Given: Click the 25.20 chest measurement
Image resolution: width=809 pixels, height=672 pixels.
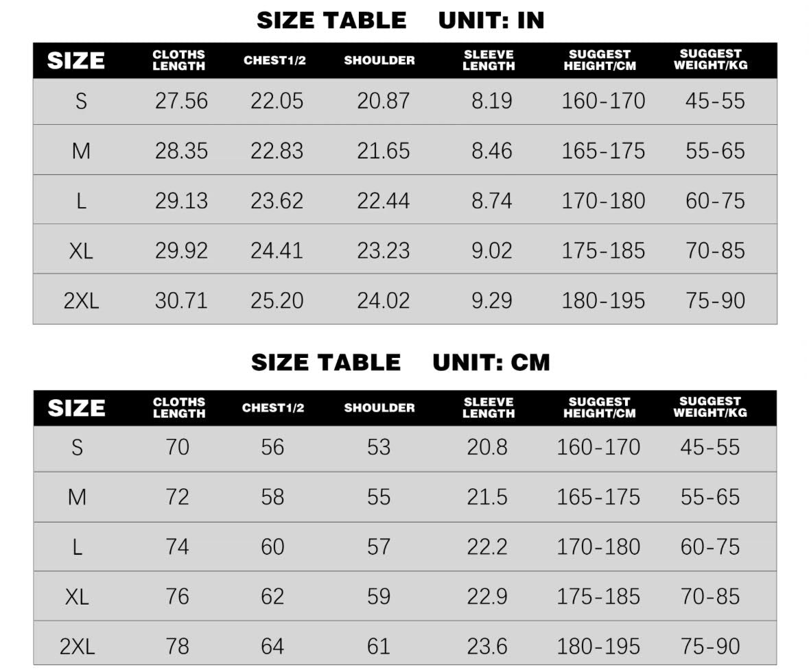Looking at the screenshot, I should tap(277, 300).
